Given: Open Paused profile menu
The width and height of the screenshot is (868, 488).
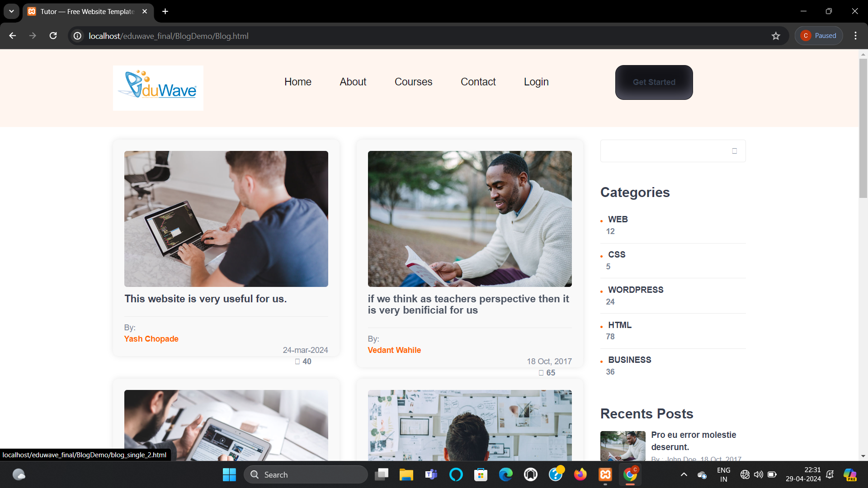Looking at the screenshot, I should pyautogui.click(x=818, y=36).
